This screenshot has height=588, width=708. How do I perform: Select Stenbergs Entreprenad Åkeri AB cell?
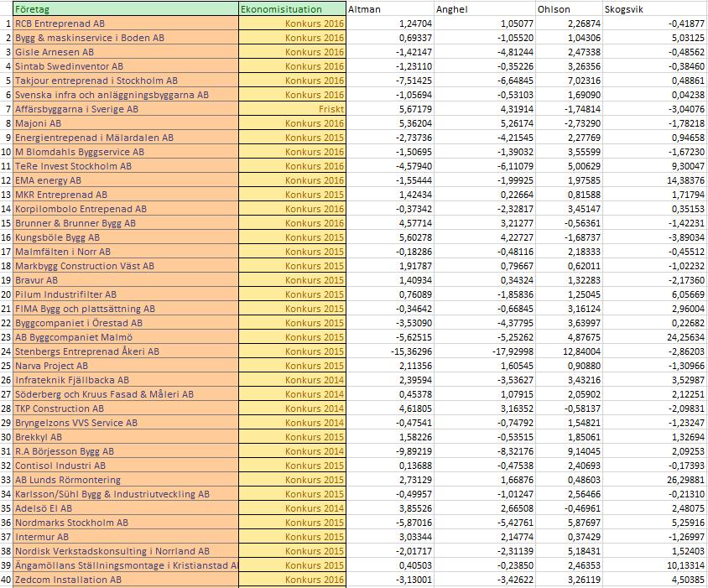tap(126, 351)
